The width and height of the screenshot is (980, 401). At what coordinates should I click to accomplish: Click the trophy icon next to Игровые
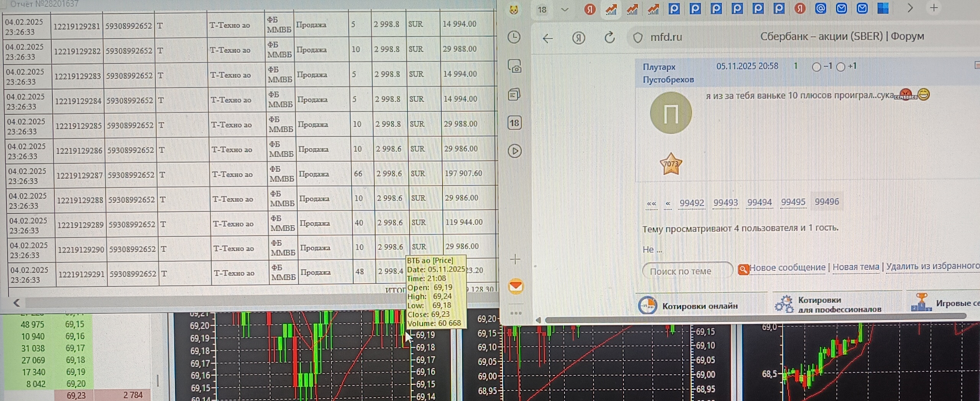coord(921,302)
